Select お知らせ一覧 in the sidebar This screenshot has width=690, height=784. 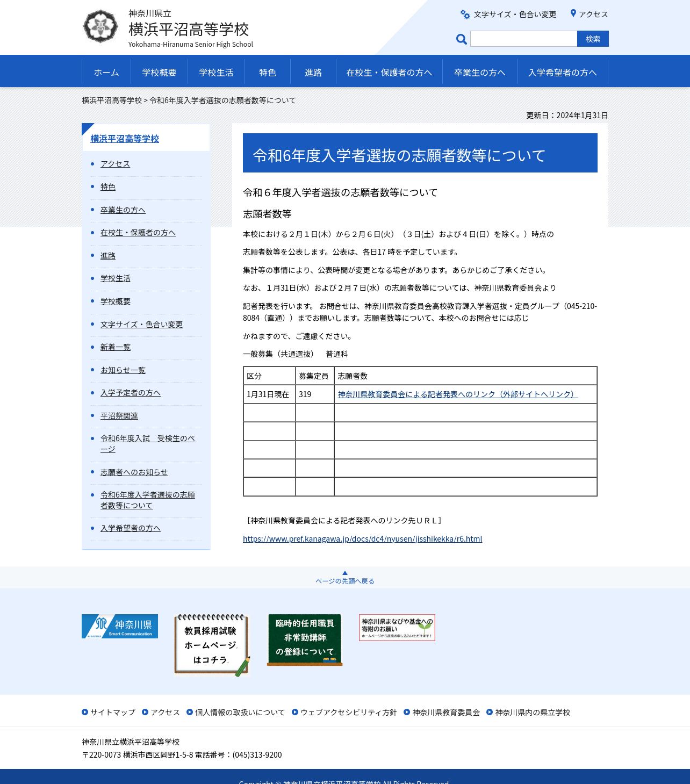(123, 370)
